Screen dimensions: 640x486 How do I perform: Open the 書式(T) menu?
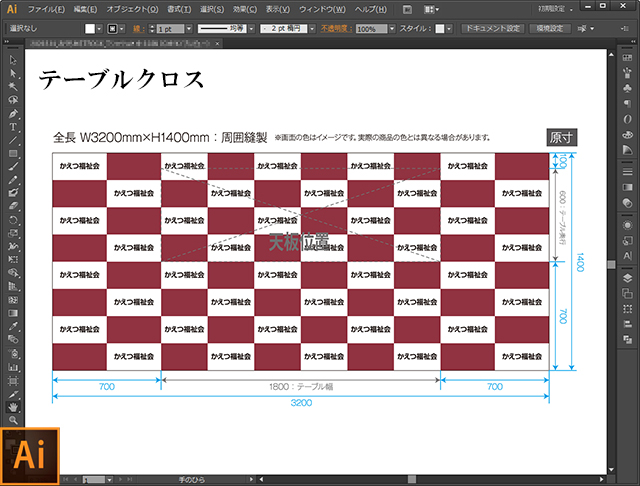point(179,9)
